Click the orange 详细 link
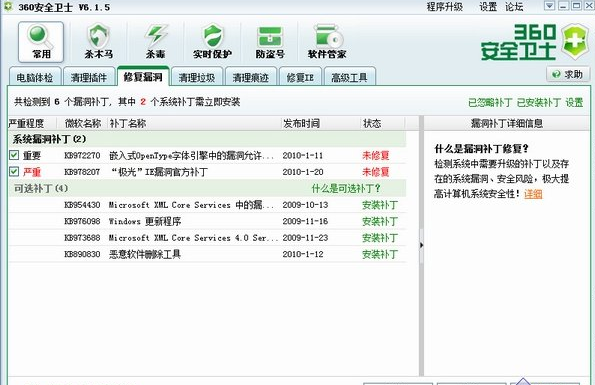This screenshot has width=595, height=385. click(x=533, y=194)
